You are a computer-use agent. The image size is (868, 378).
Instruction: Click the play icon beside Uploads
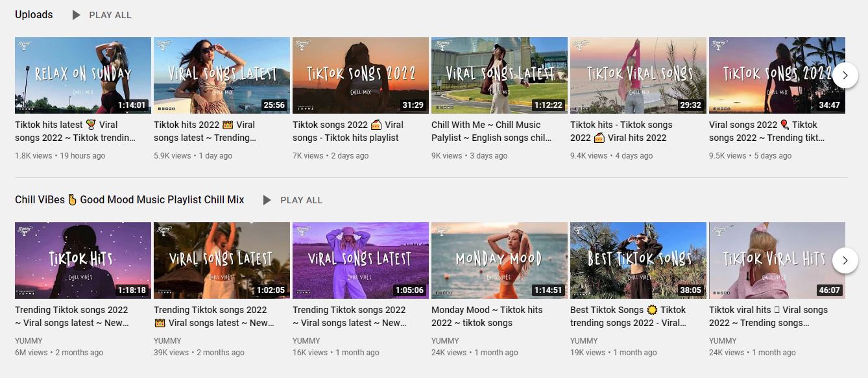pos(77,15)
